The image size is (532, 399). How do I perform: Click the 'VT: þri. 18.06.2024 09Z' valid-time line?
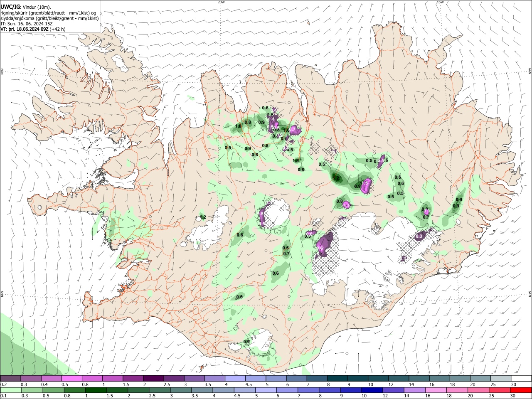pyautogui.click(x=25, y=29)
